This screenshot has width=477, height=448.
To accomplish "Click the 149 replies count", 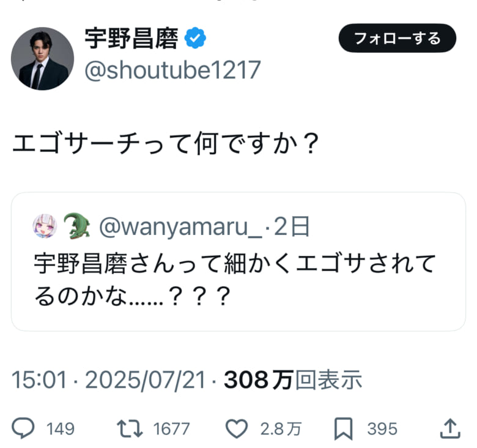I will [x=61, y=429].
